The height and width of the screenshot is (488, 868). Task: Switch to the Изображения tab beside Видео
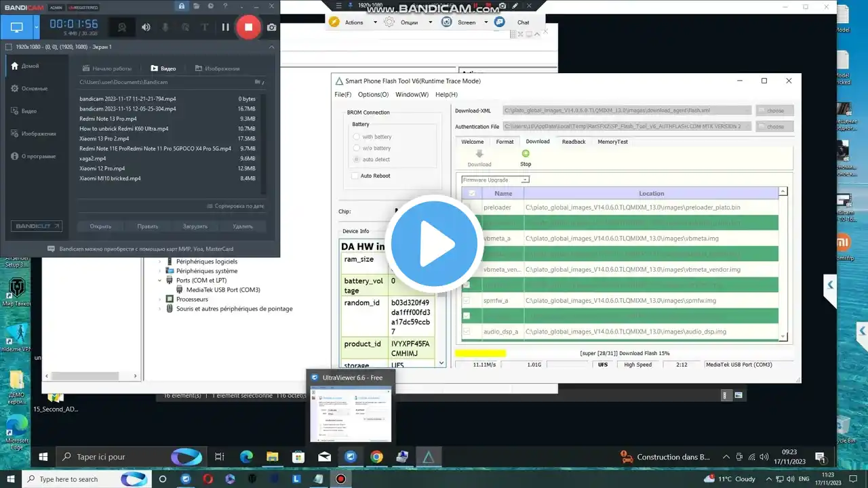click(x=217, y=68)
